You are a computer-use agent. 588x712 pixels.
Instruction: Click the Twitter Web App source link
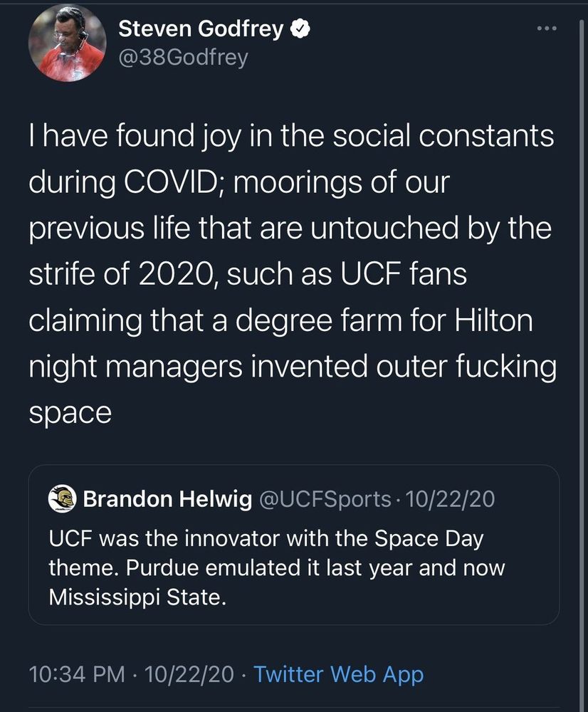point(340,674)
